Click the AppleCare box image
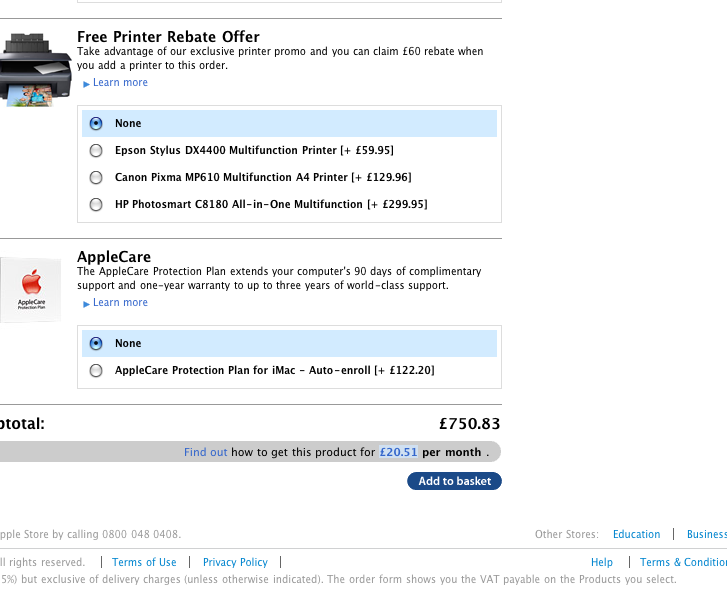 pos(31,289)
